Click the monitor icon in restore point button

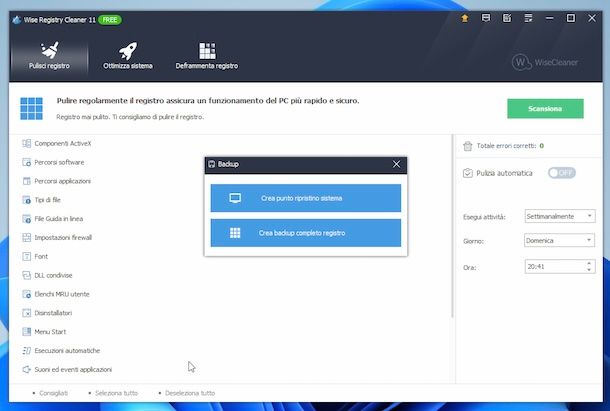point(235,198)
